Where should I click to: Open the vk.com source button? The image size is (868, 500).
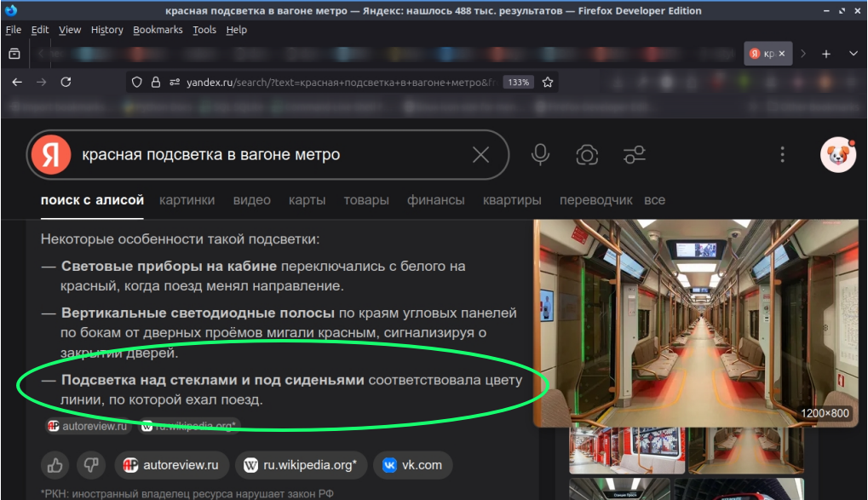pyautogui.click(x=412, y=465)
